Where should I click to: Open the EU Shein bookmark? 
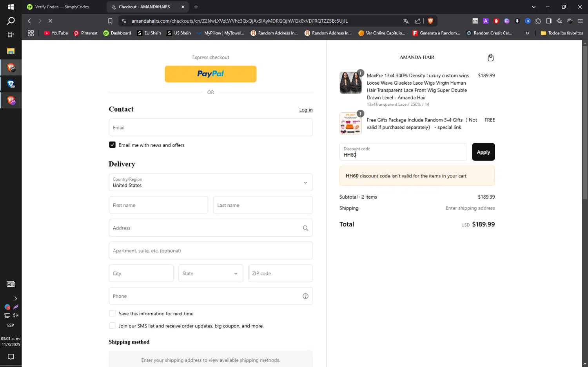(149, 33)
